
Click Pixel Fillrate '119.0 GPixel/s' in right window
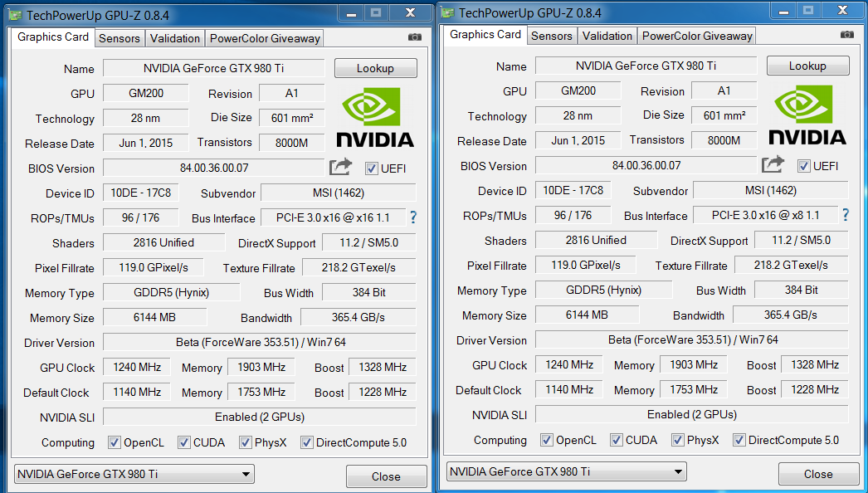586,265
